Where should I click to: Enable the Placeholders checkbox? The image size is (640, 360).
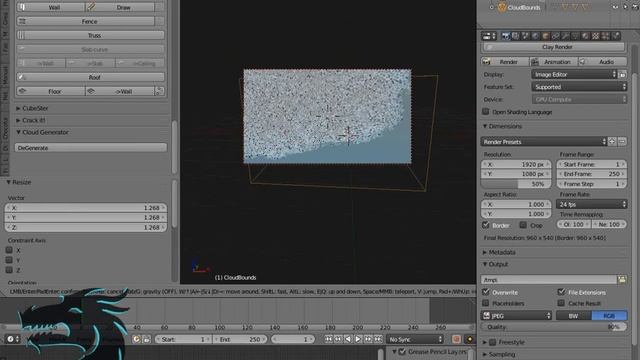(x=486, y=303)
